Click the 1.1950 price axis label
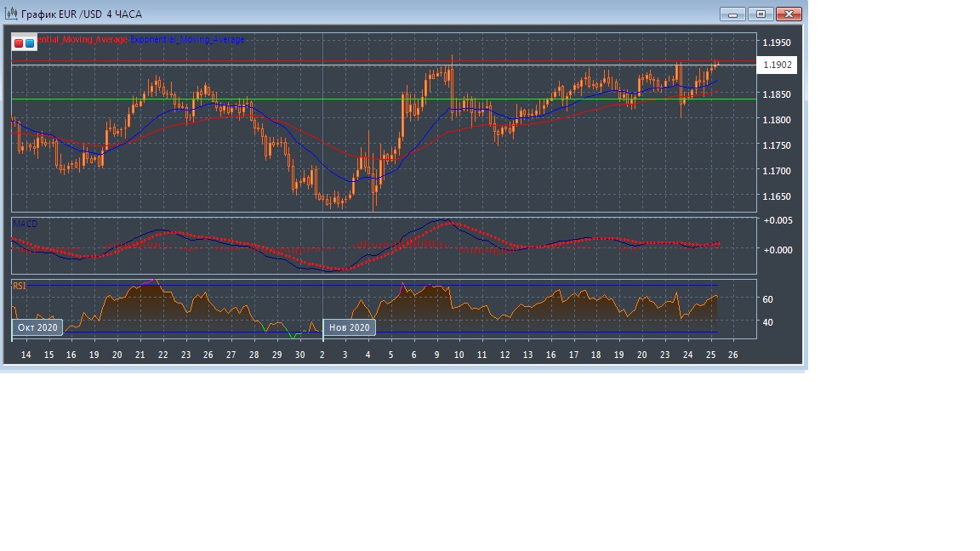This screenshot has width=980, height=551. coord(777,43)
